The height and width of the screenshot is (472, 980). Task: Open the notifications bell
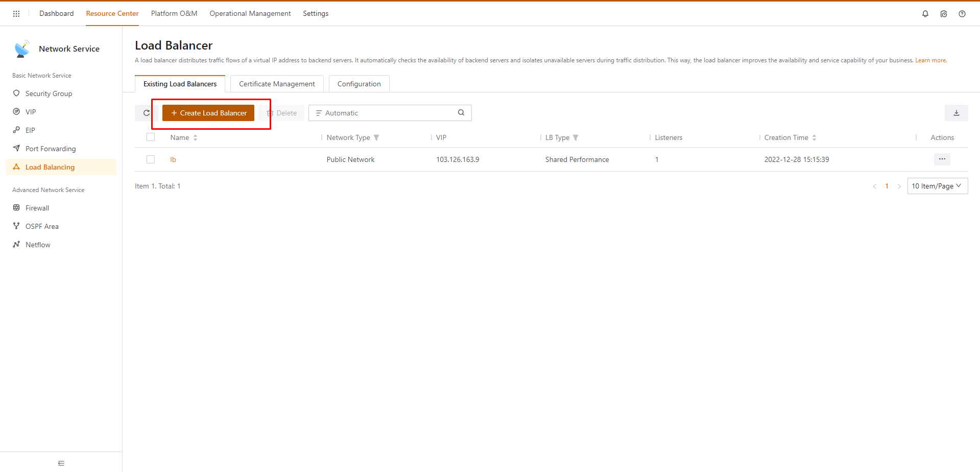[x=925, y=14]
